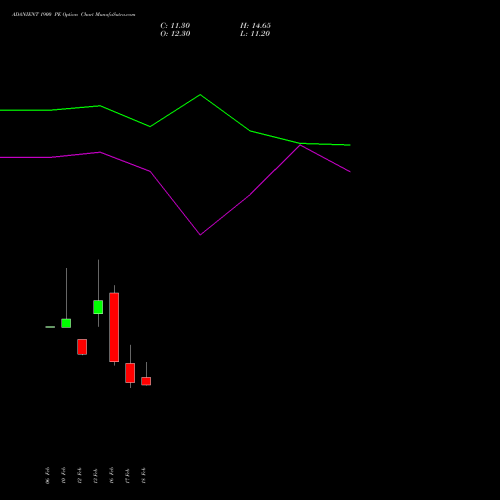Click the low value L: 11.20
This screenshot has height=500, width=500.
[255, 34]
